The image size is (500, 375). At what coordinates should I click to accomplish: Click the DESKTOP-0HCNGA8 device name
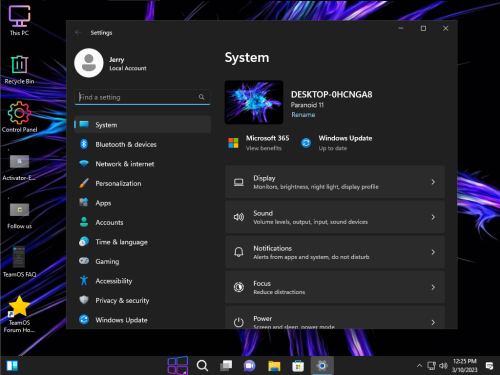coord(331,95)
